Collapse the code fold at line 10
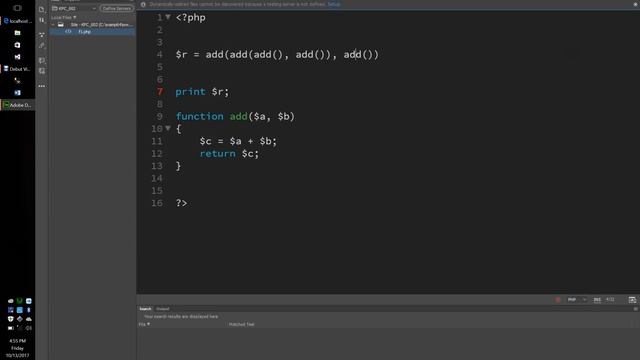This screenshot has height=360, width=640. (x=168, y=128)
